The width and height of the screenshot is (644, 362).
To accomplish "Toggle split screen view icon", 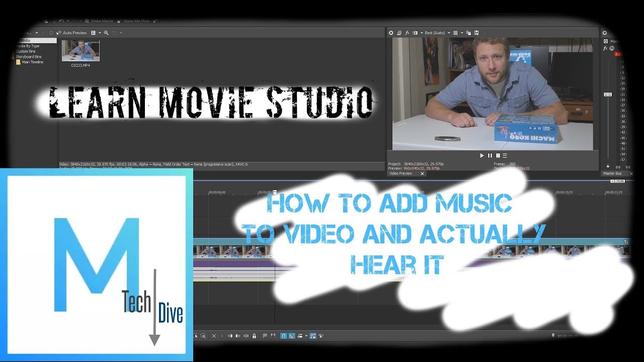I will [415, 33].
